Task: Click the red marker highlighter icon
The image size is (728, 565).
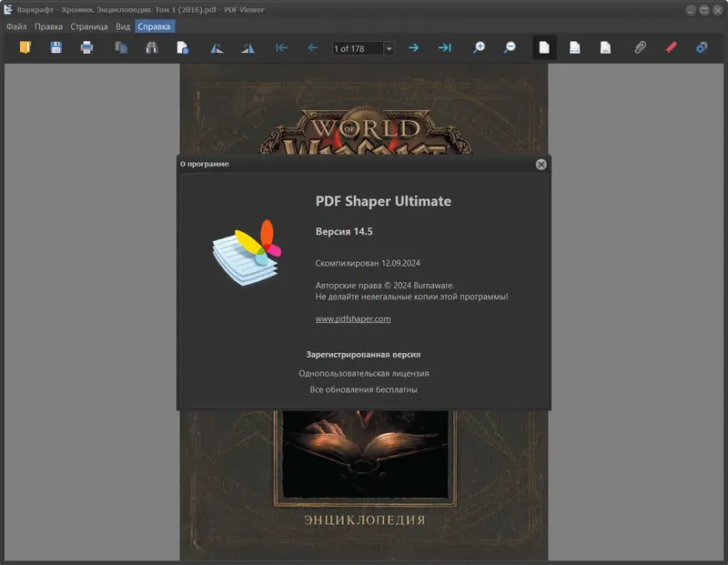Action: pos(671,47)
